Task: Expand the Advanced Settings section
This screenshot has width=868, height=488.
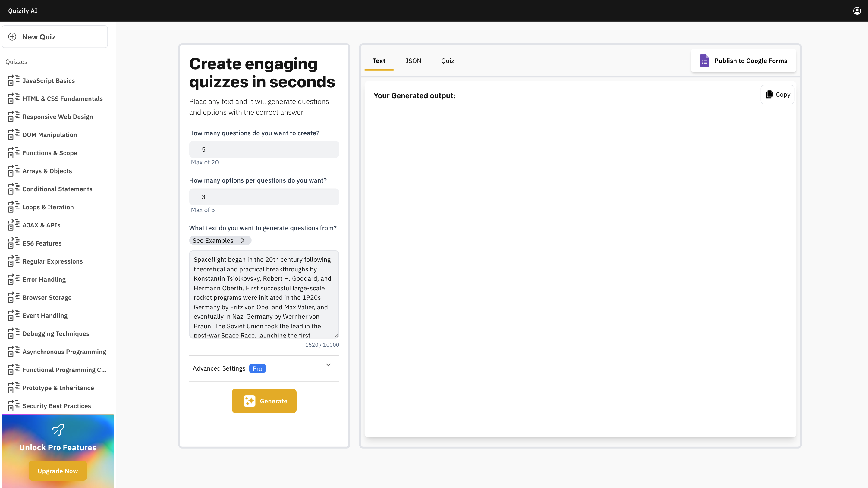Action: 328,365
